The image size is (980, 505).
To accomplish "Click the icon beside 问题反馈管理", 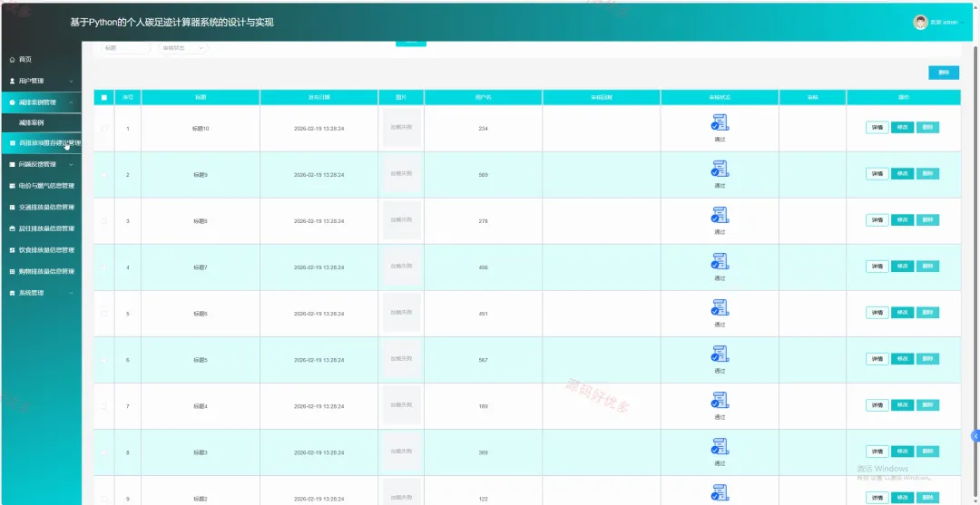I will point(12,164).
